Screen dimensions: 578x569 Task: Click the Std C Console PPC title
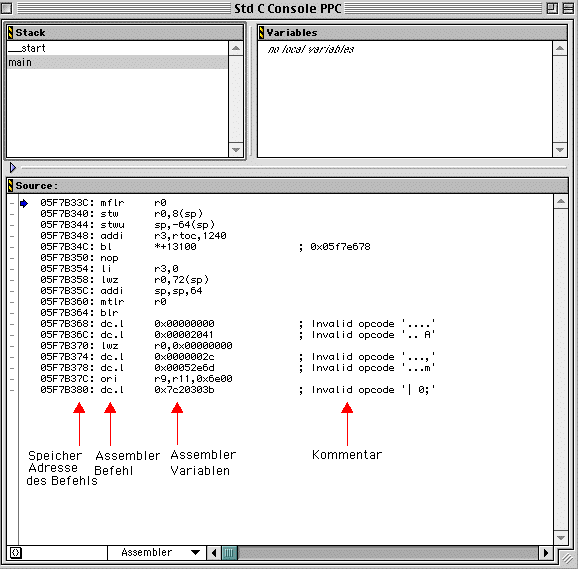pos(288,8)
